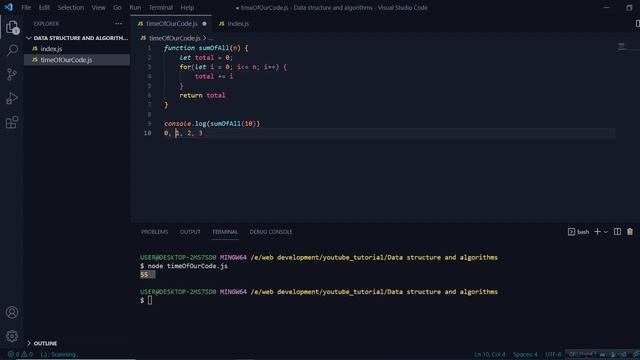Switch to the index.js editor tab
Screen dimensions: 640x360
(x=234, y=24)
